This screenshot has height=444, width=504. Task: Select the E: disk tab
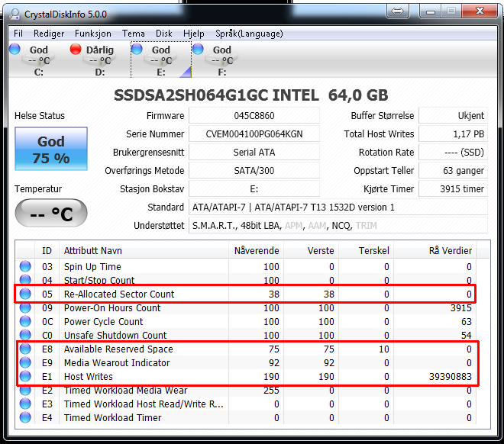(161, 60)
